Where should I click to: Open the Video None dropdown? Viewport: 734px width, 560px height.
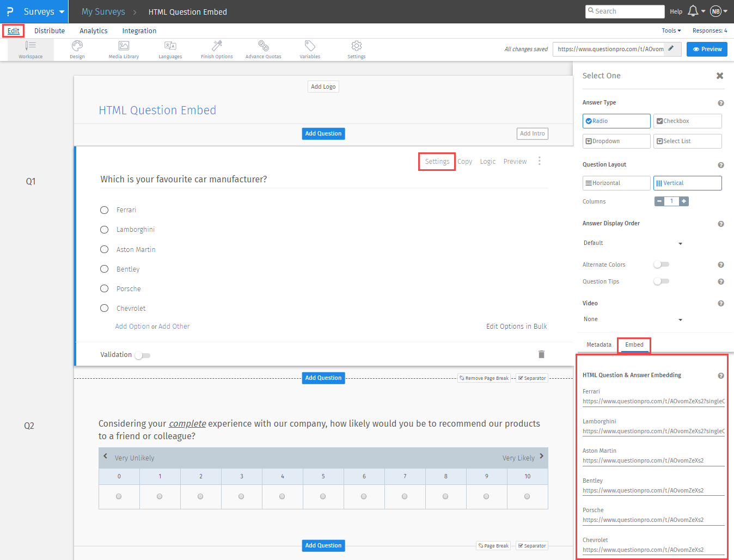(x=633, y=319)
